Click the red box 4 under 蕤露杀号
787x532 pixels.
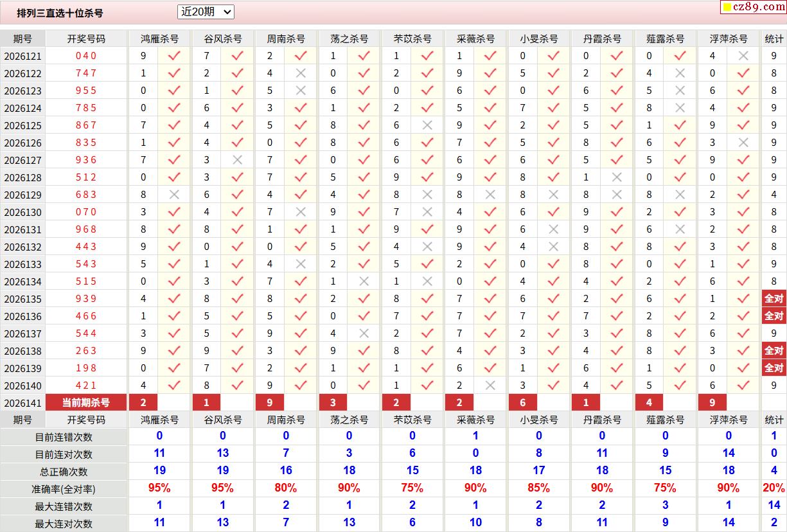[650, 403]
